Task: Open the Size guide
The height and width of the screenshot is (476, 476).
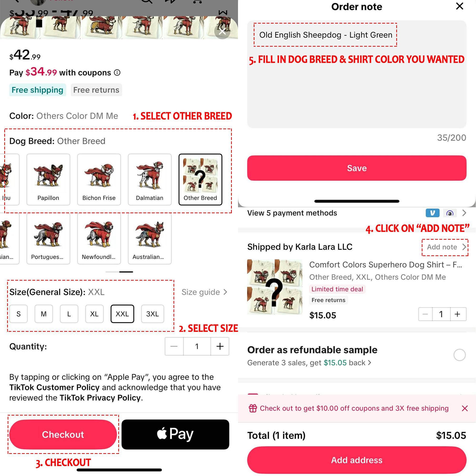Action: point(204,292)
